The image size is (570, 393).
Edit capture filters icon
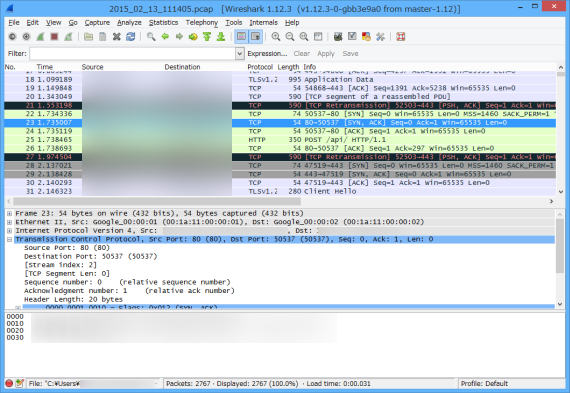point(338,37)
